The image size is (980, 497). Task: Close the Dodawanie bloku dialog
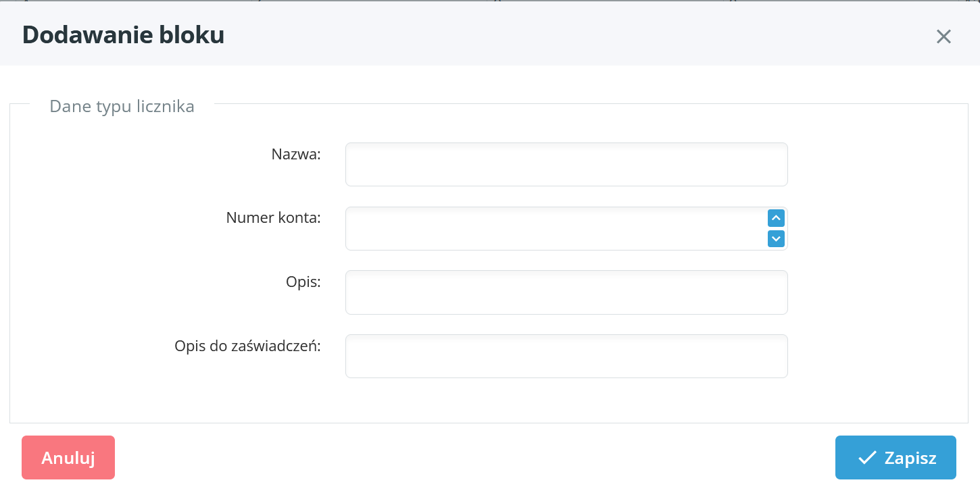click(944, 36)
